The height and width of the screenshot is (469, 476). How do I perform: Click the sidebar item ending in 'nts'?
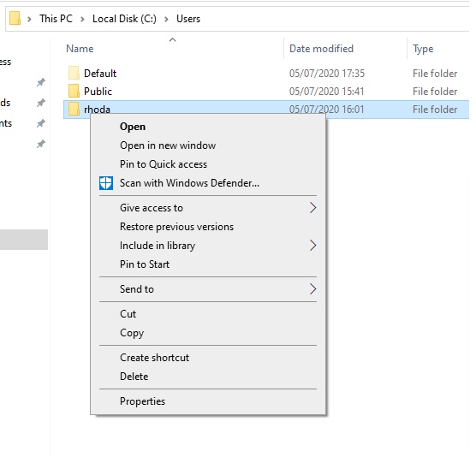(6, 123)
